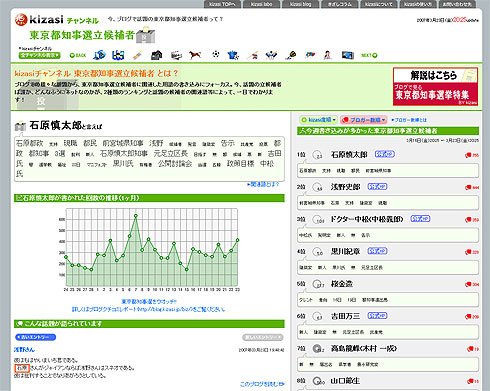Select ドクター中松 in the ranking list
490x391 pixels.
point(367,219)
